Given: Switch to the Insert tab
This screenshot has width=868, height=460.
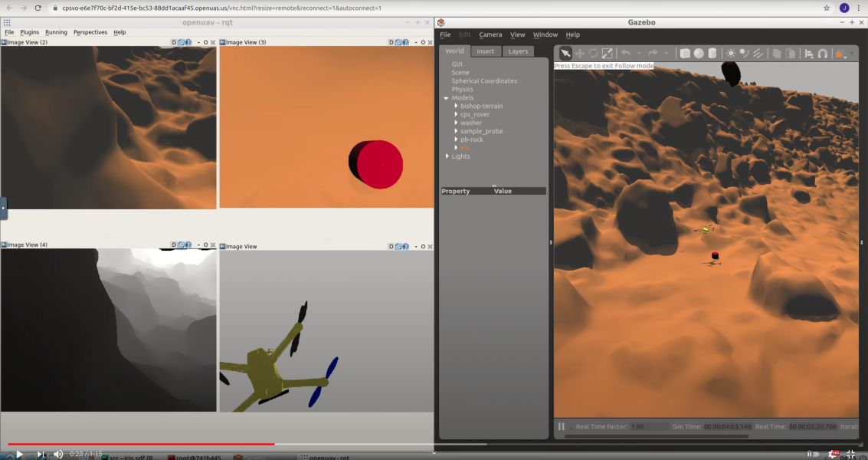Looking at the screenshot, I should [485, 51].
